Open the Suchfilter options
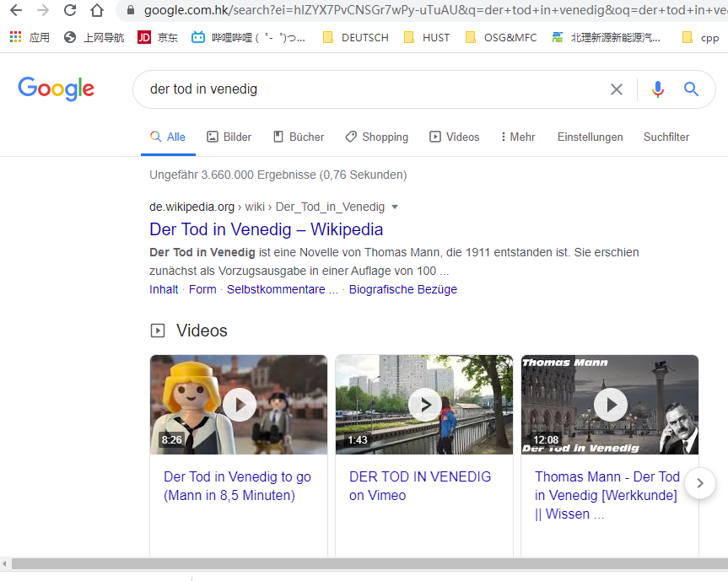The image size is (728, 581). point(666,137)
